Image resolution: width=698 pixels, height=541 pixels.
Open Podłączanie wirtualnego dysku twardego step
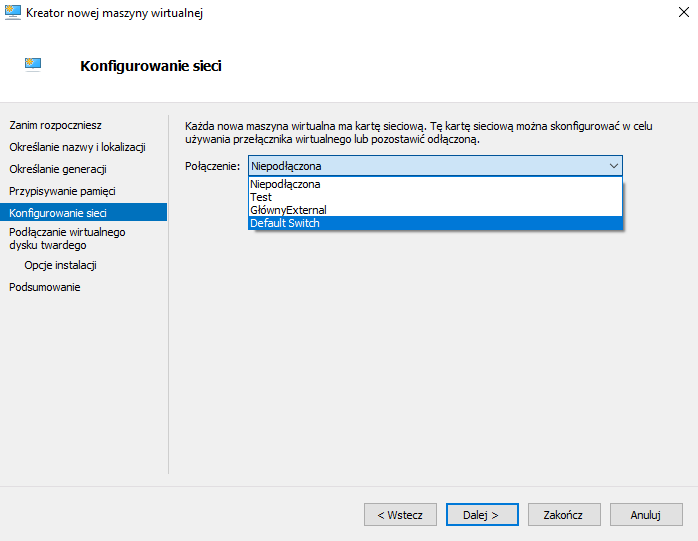coord(67,239)
